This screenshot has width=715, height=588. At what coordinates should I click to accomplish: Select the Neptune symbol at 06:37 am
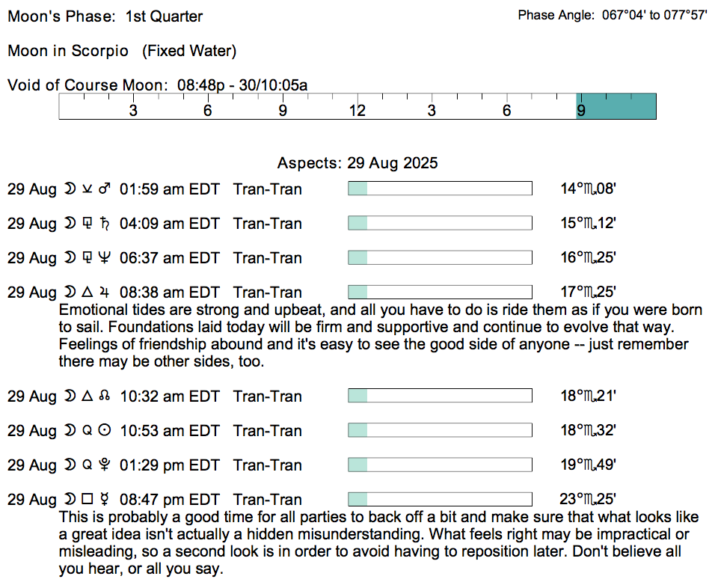tap(105, 258)
